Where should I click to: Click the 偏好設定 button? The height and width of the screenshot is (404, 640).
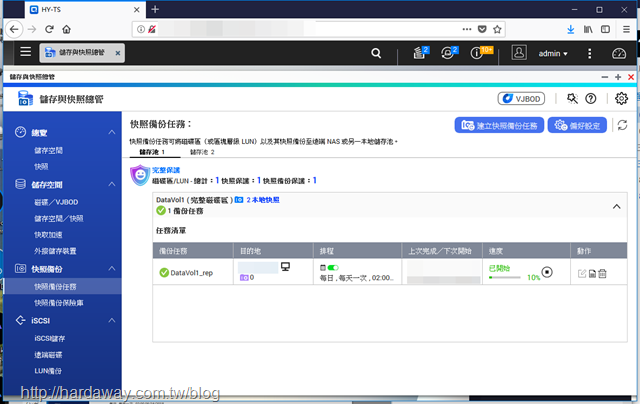tap(577, 125)
